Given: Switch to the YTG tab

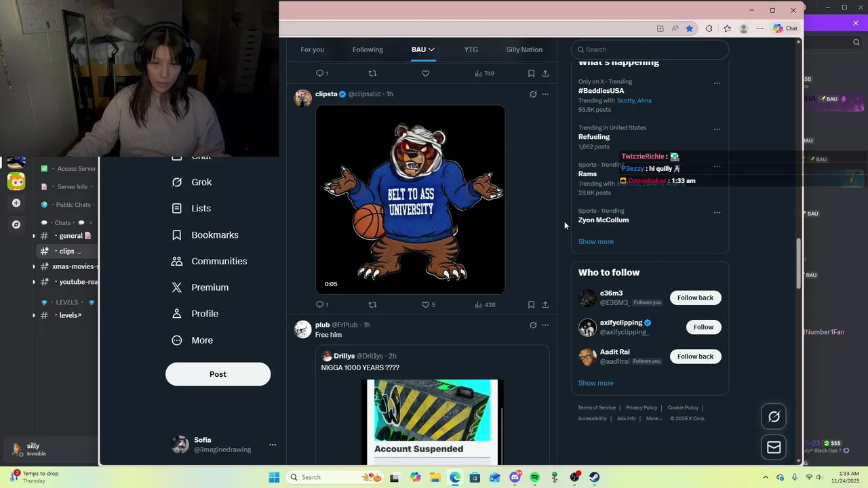Looking at the screenshot, I should [471, 49].
